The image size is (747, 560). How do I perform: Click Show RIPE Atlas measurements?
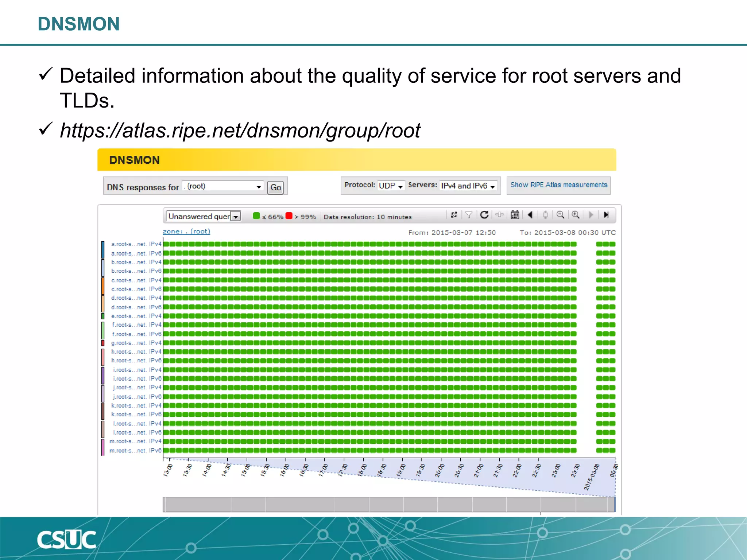click(x=558, y=185)
